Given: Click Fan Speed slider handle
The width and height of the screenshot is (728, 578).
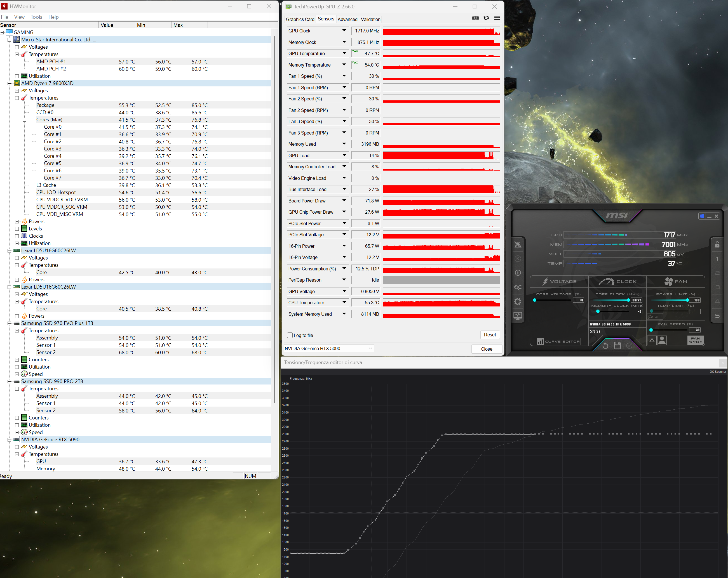Looking at the screenshot, I should tap(651, 330).
